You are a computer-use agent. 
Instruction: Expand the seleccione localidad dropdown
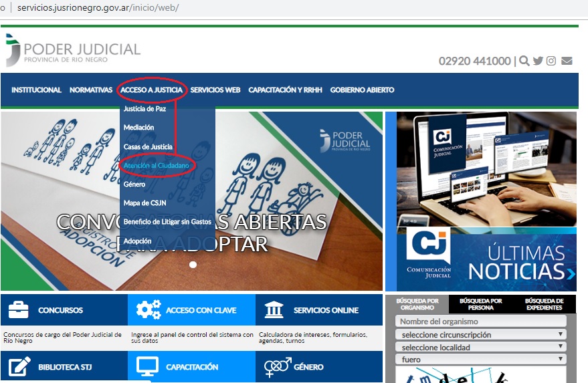coord(481,347)
